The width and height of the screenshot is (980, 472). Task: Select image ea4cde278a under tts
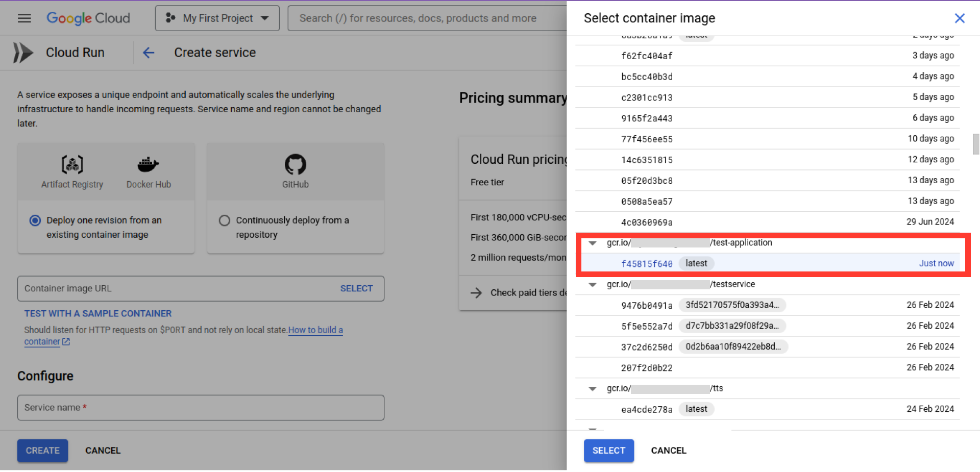tap(767, 409)
